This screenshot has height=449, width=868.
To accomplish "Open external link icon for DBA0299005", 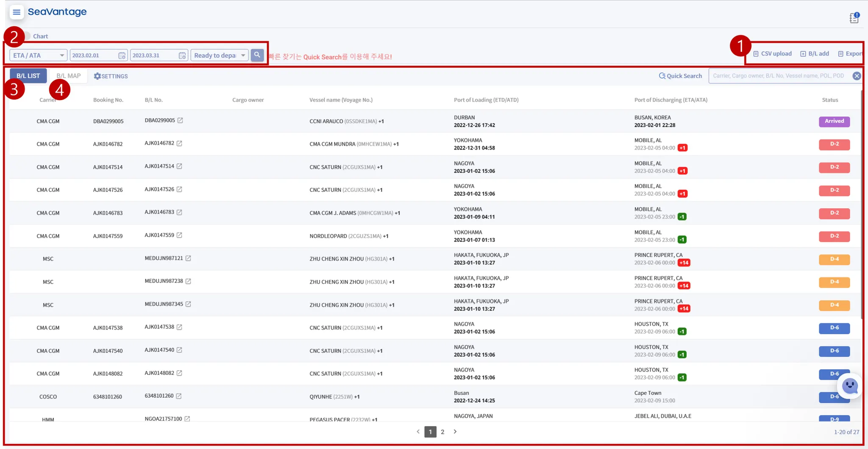I will (x=180, y=120).
